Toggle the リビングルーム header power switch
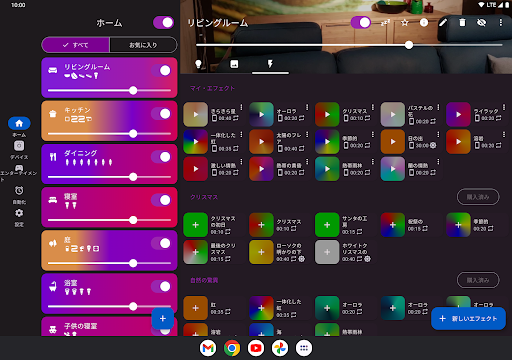512x360 pixels. tap(361, 23)
